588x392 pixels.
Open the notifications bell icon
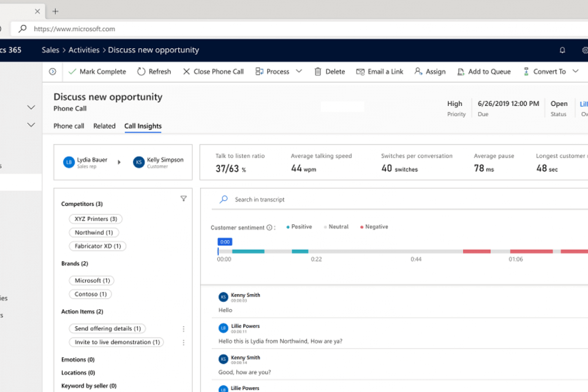[562, 50]
